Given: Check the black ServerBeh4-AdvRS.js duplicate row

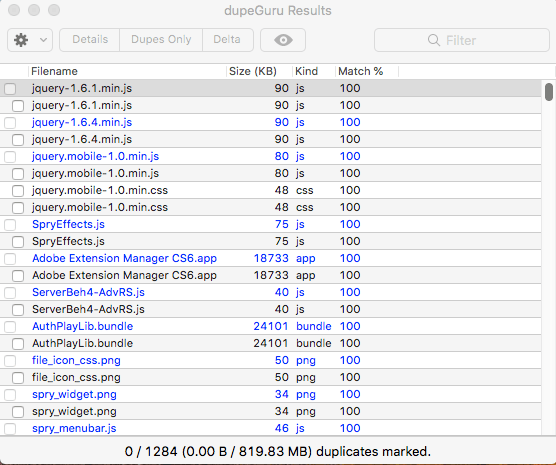Looking at the screenshot, I should click(18, 310).
